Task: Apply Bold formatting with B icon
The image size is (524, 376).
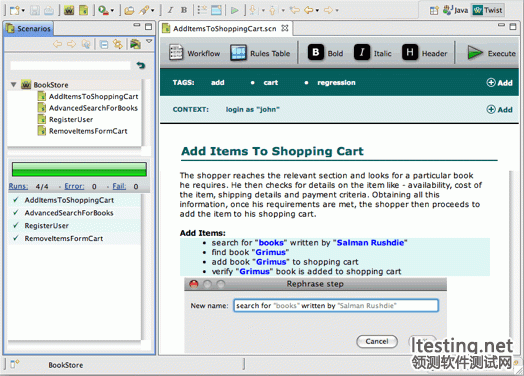Action: pyautogui.click(x=315, y=52)
